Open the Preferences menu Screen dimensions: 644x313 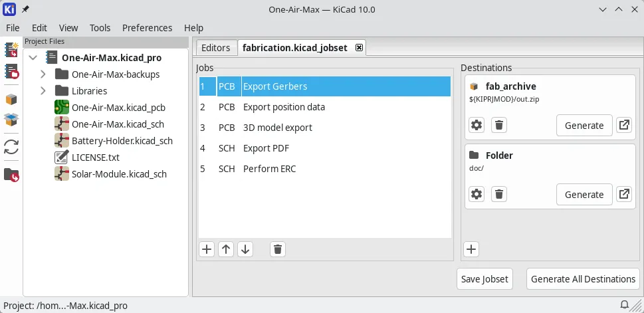coord(147,28)
